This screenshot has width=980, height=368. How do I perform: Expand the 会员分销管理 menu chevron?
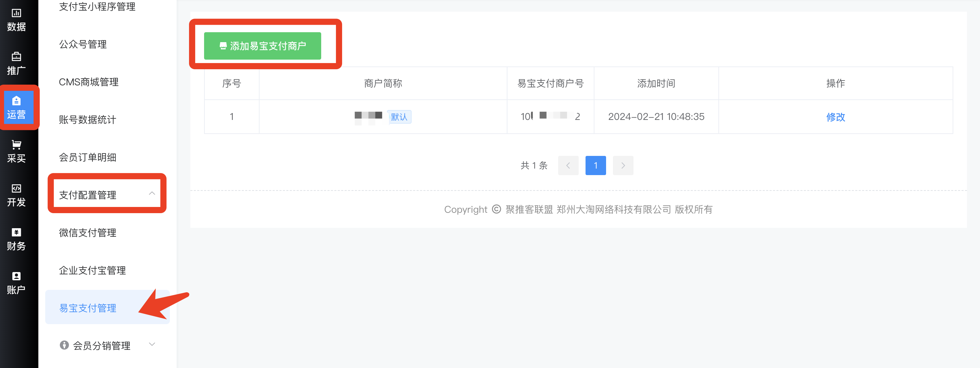tap(152, 344)
